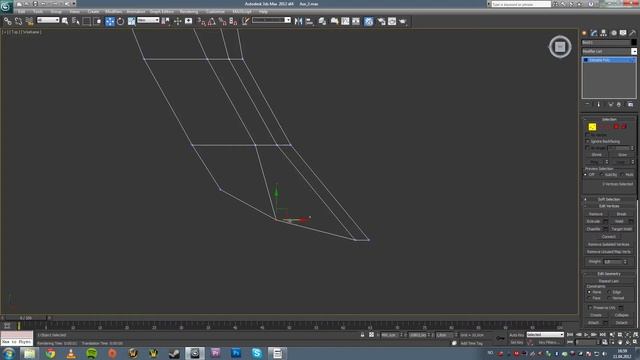Select the Rectangular Selection Region tool
The width and height of the screenshot is (640, 360).
(87, 21)
